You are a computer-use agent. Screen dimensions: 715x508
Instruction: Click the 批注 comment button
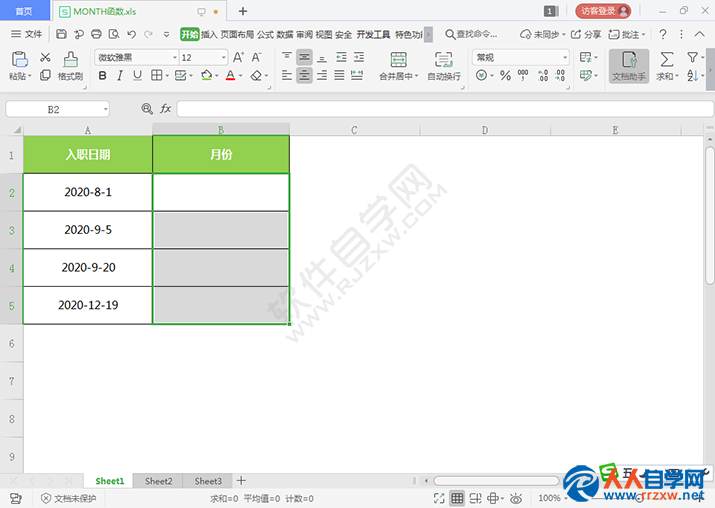click(627, 34)
